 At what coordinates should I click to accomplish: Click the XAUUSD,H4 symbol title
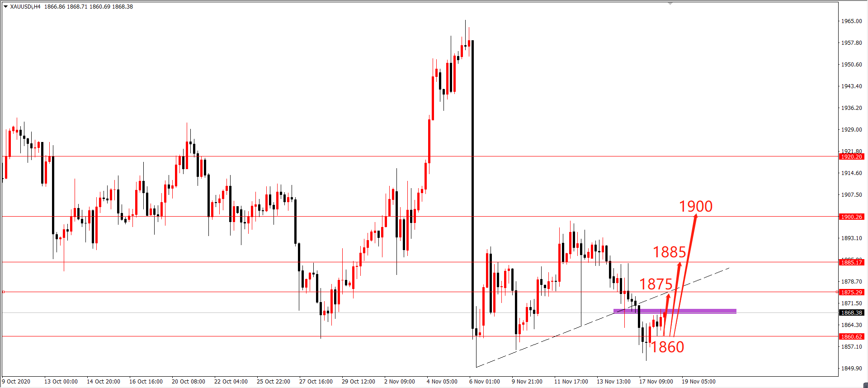25,7
